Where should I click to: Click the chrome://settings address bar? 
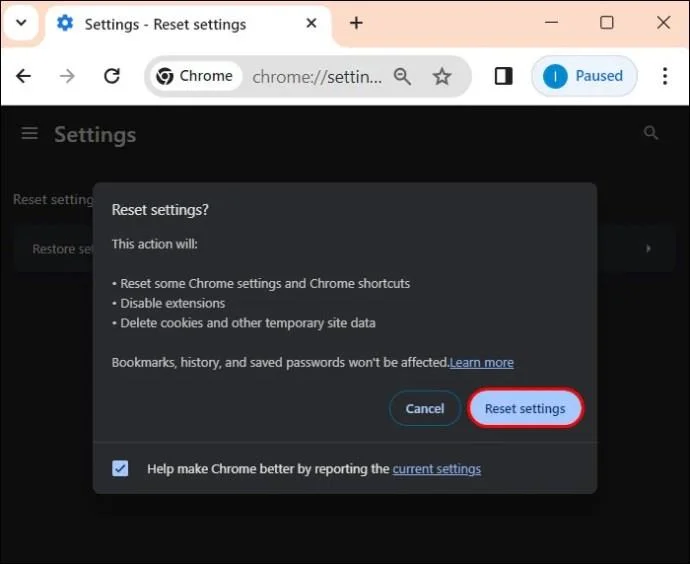317,77
